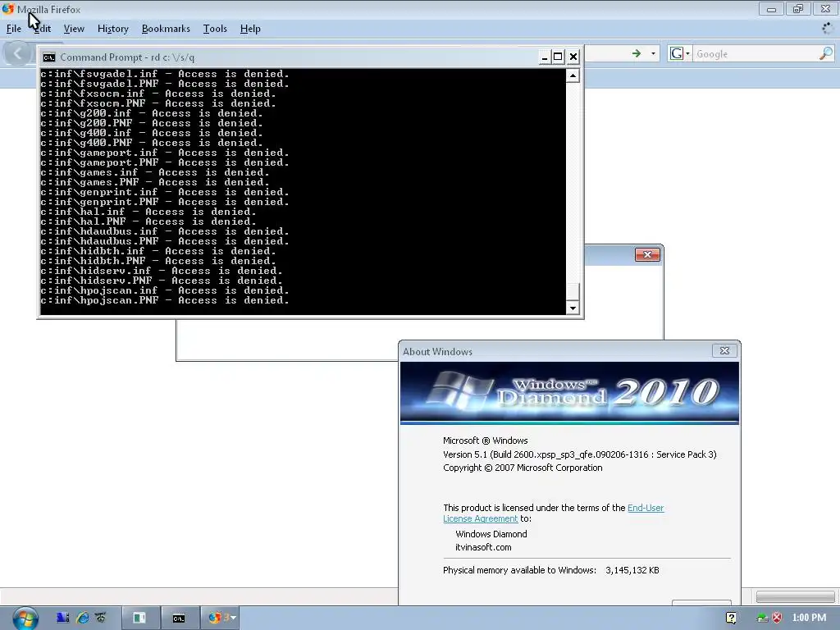Launch Internet Explorer from quick launch
The image size is (840, 630).
point(82,618)
